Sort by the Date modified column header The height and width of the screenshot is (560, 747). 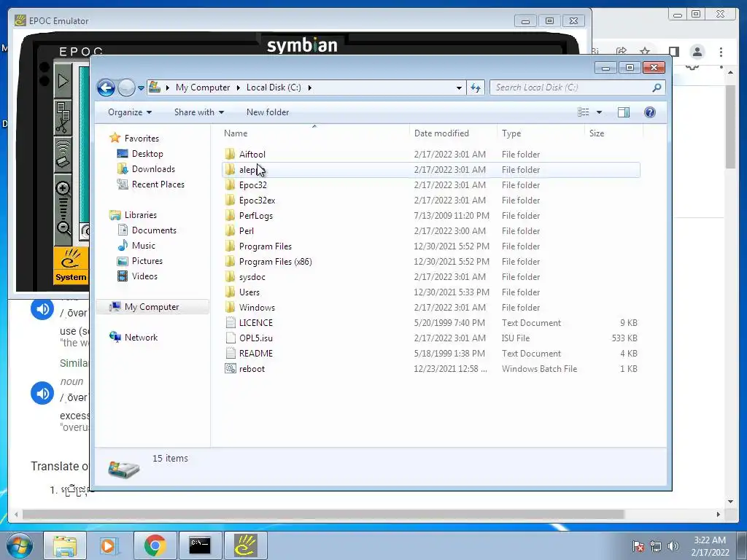(x=452, y=133)
